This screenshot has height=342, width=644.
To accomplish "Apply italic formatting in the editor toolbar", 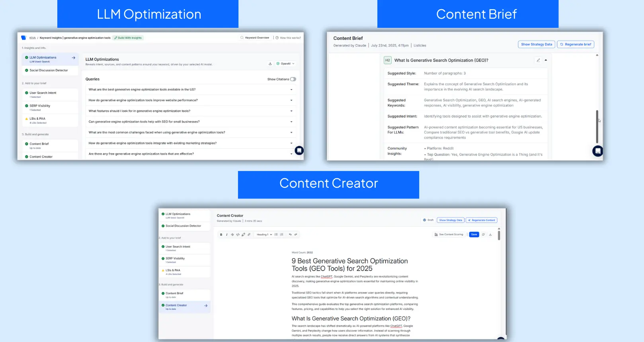I will click(227, 235).
